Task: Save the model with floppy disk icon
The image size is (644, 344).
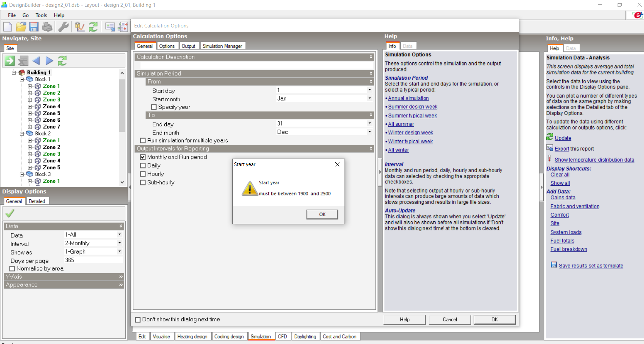Action: point(34,27)
